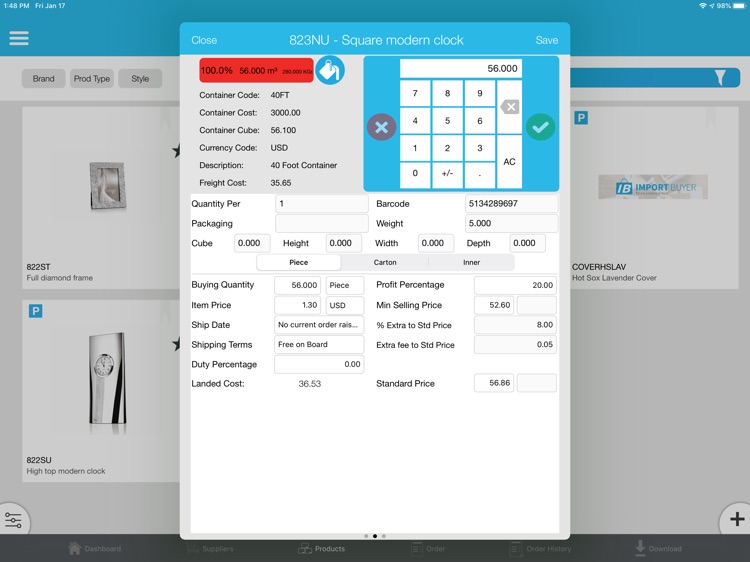The image size is (750, 562).
Task: Check the battery status indicator
Action: click(x=737, y=6)
